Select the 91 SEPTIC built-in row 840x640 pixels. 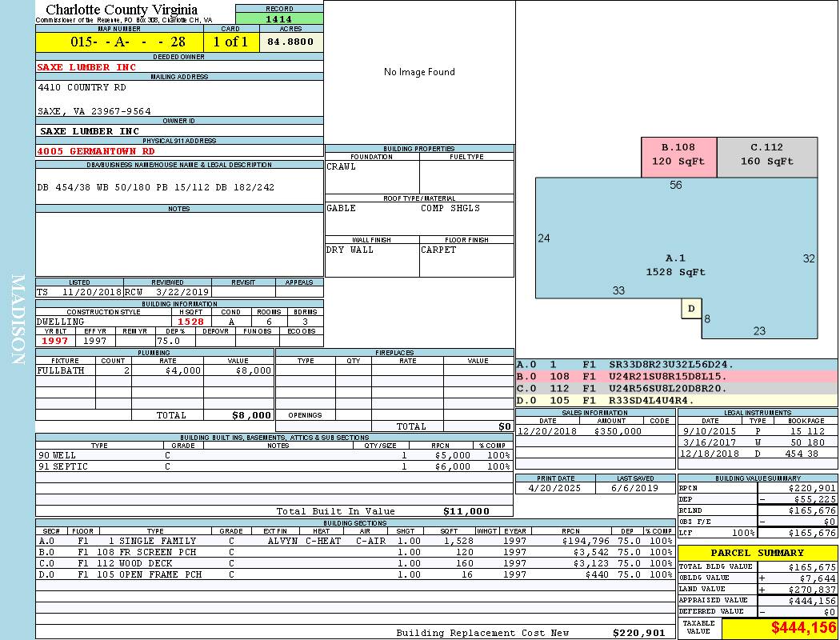point(274,467)
